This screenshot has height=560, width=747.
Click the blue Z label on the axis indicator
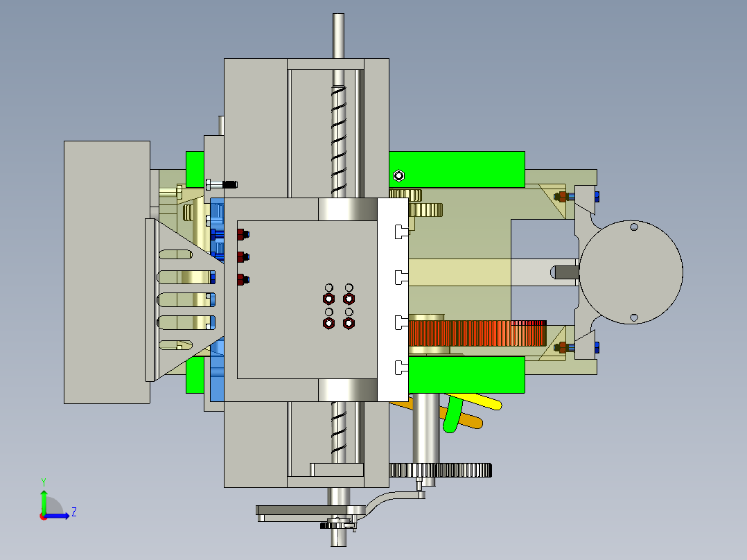tap(74, 511)
